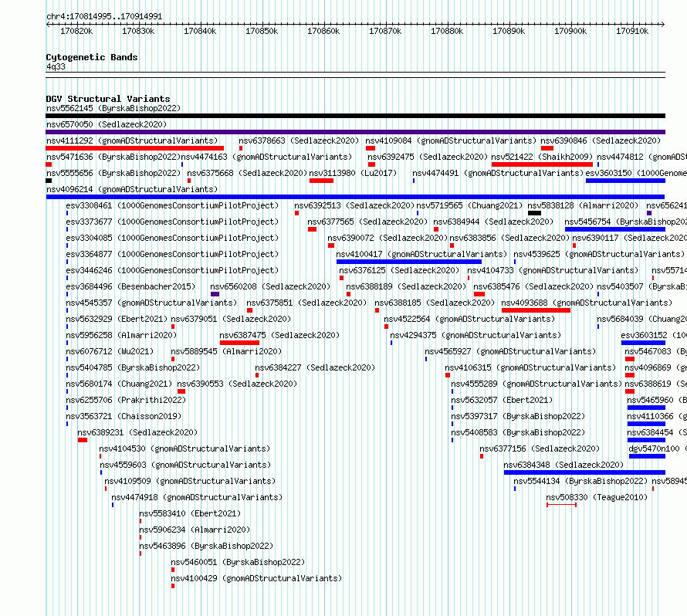Click nsv6378663 (Sedlazeck2020) label

tap(299, 140)
